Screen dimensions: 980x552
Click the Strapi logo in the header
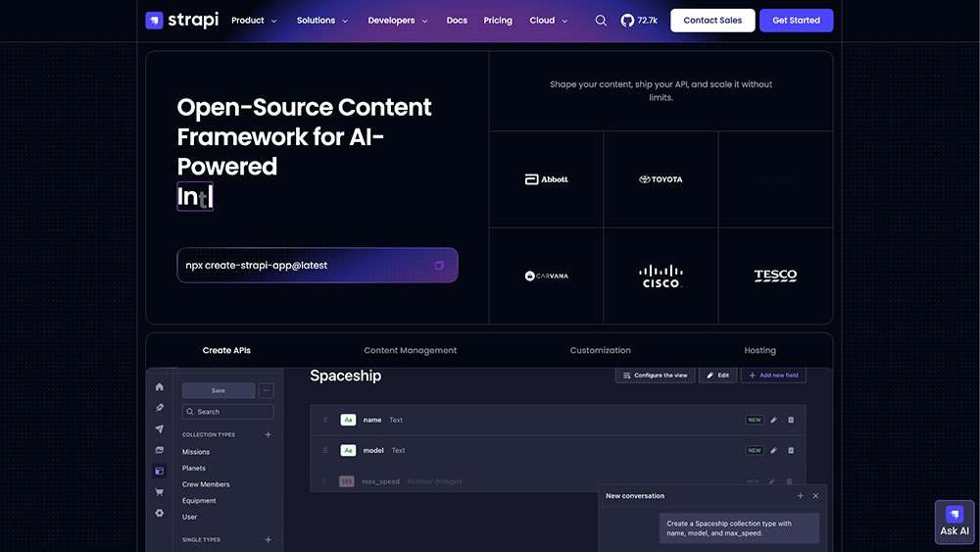(182, 20)
